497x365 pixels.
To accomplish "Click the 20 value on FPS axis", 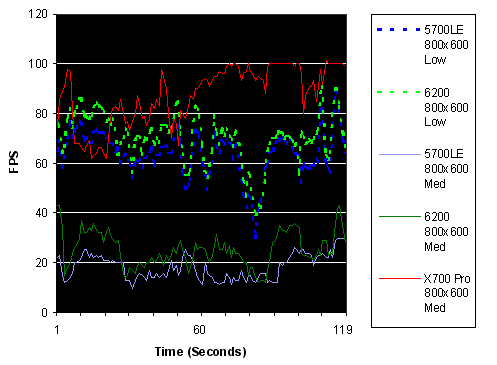I will pos(41,263).
